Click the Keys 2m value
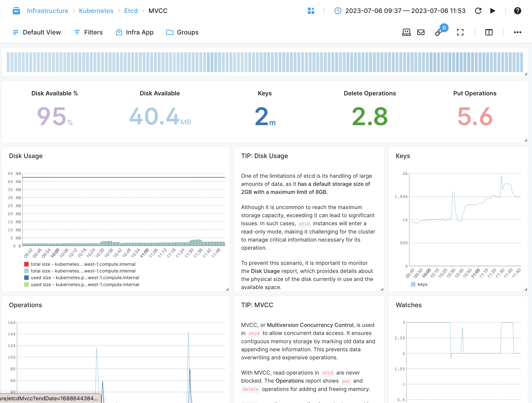 (265, 117)
